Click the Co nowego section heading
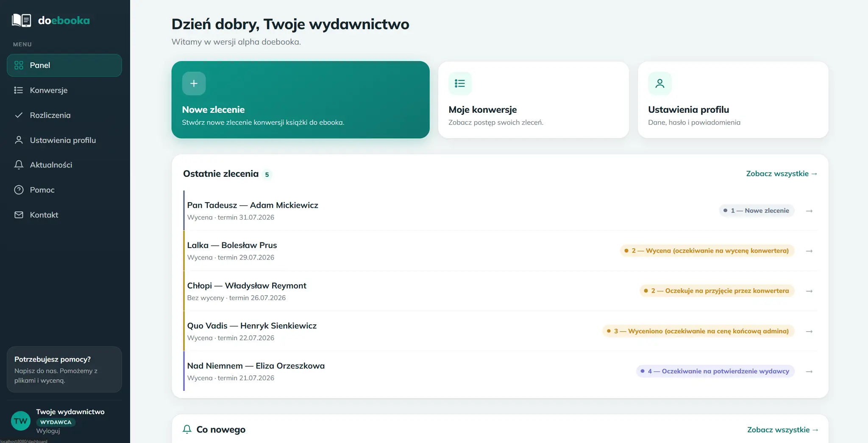This screenshot has width=868, height=443. point(221,429)
